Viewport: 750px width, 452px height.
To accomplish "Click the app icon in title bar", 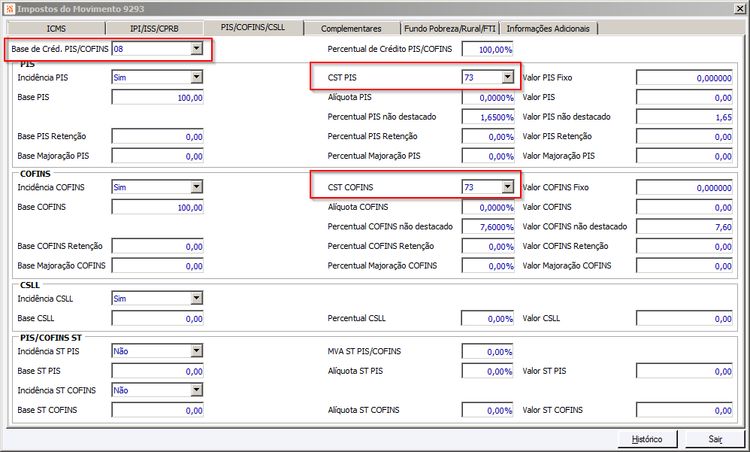I will tap(9, 9).
